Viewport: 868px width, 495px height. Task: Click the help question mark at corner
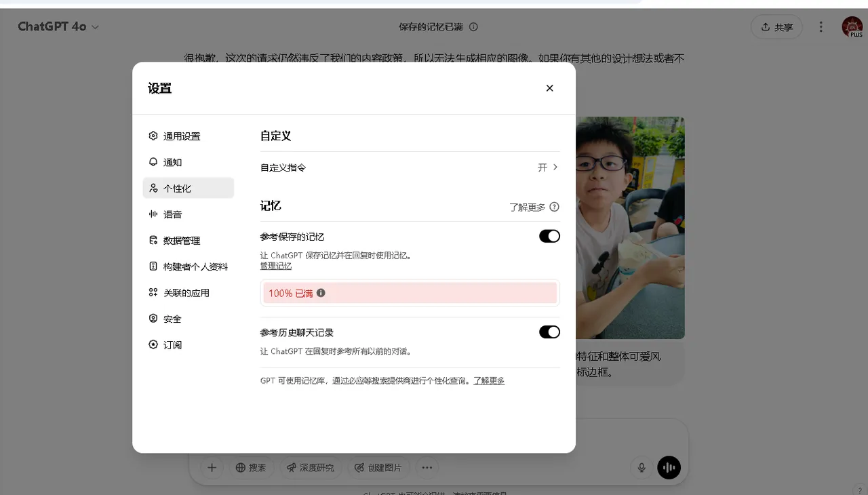(859, 490)
